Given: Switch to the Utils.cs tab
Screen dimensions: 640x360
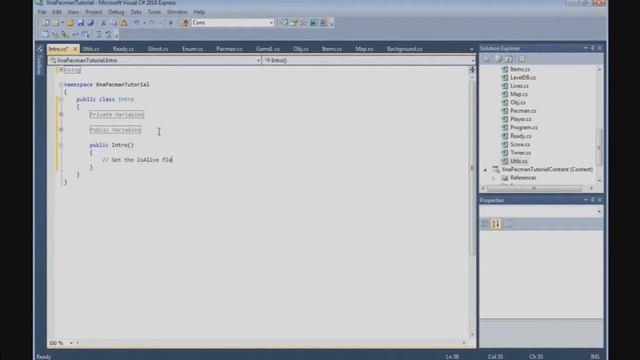Looking at the screenshot, I should click(91, 49).
